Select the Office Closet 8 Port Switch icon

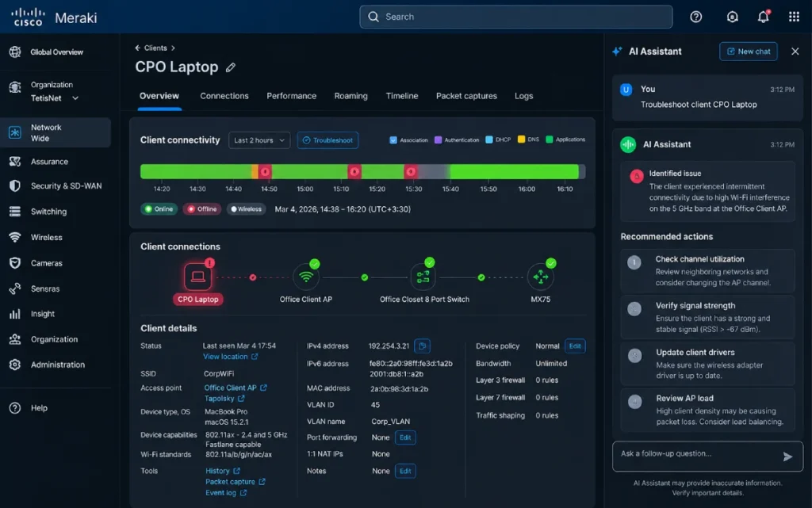tap(423, 277)
